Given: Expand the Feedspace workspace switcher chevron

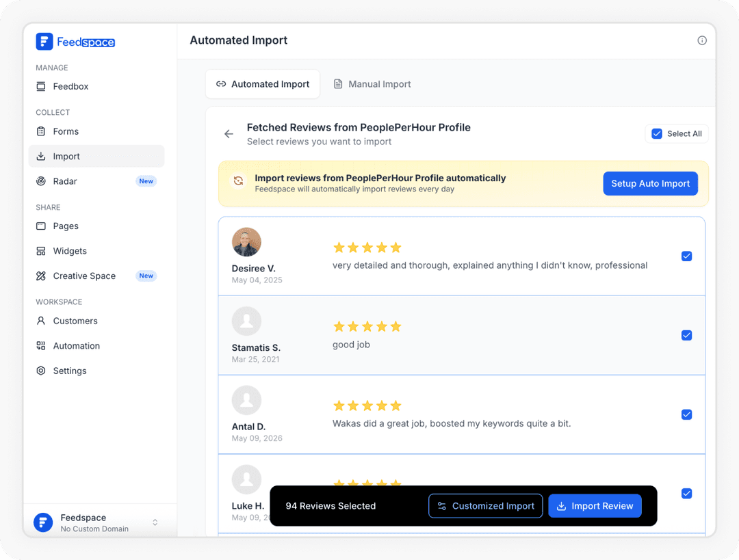Looking at the screenshot, I should click(x=155, y=522).
